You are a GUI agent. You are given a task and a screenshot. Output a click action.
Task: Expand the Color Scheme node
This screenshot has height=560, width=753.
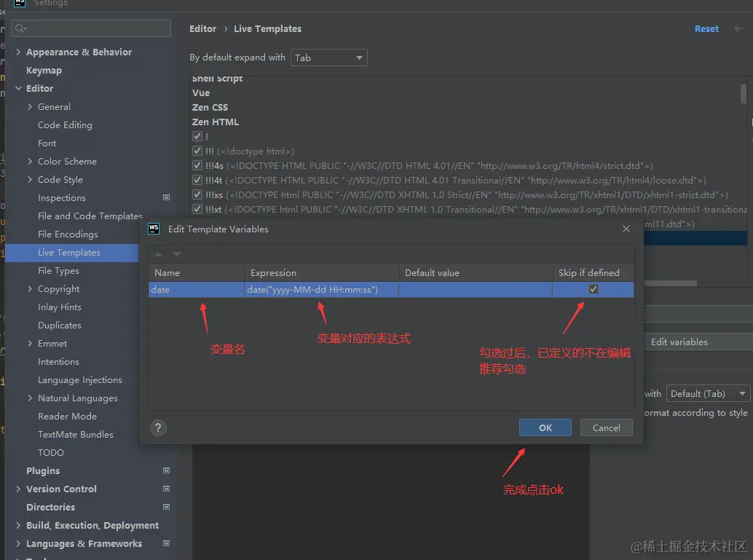tap(30, 162)
